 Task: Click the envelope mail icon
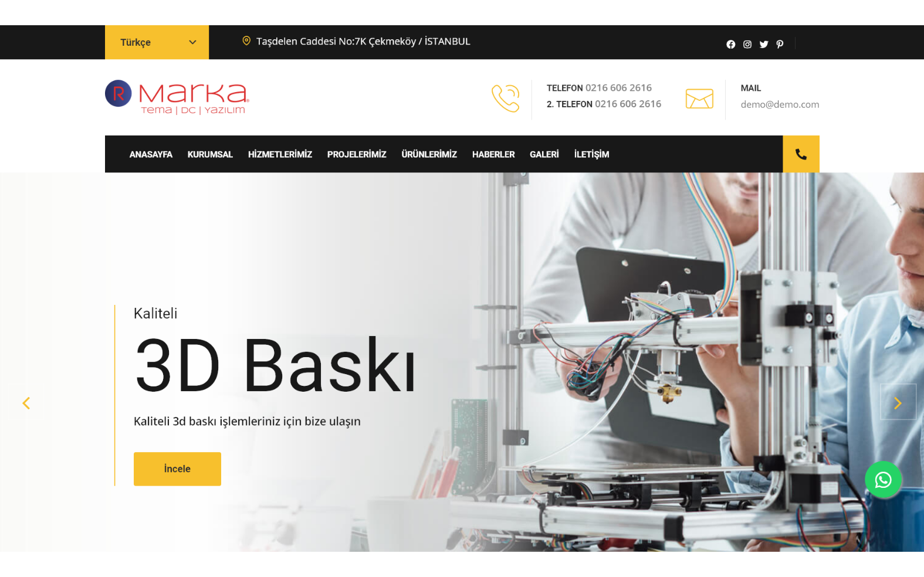coord(699,99)
